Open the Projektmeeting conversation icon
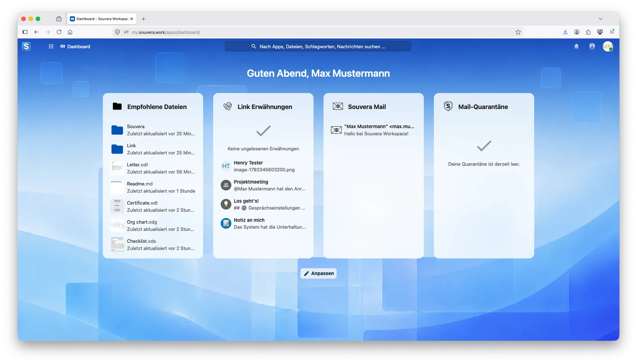 point(226,185)
